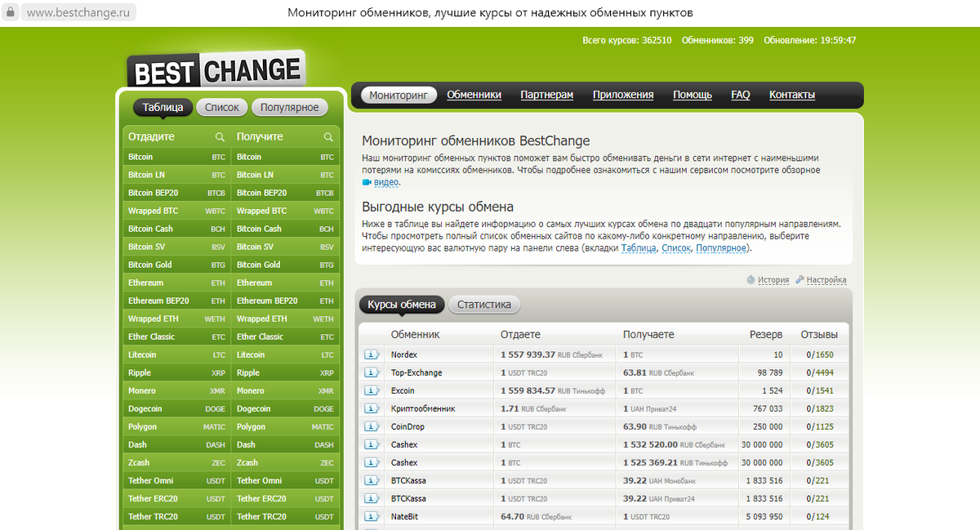Open the История link

click(x=773, y=280)
